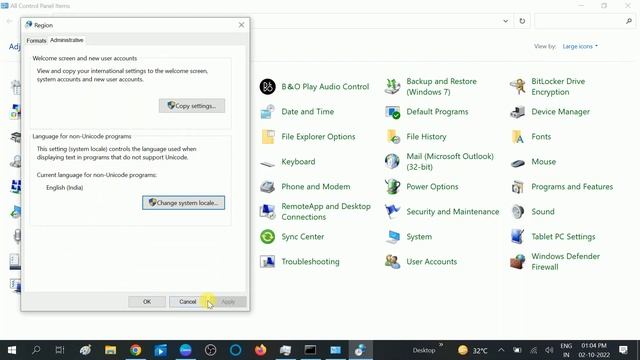Open the volume control in tray
Screen dimensions: 640x360
click(x=549, y=350)
